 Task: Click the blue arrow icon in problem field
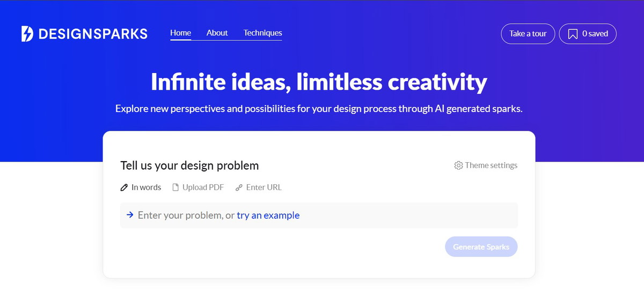129,215
